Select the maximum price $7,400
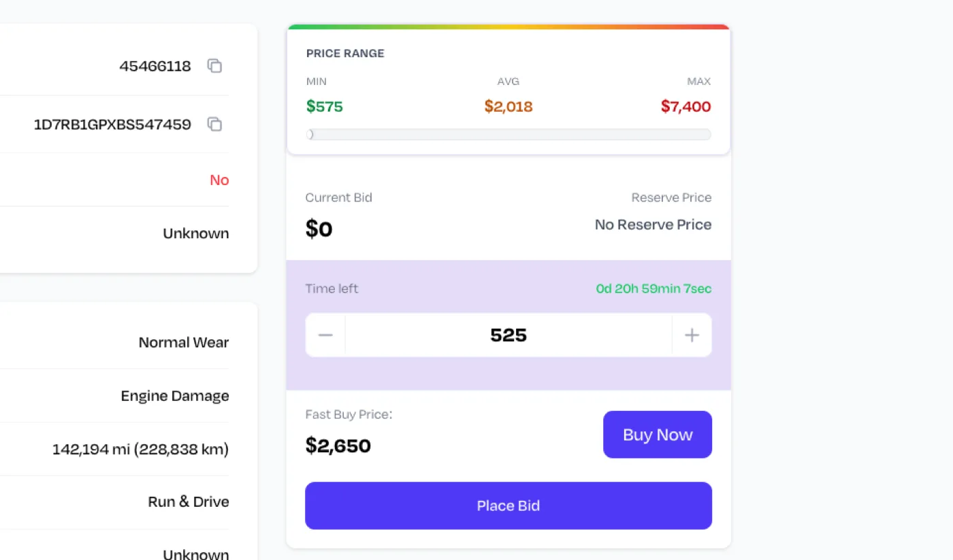 click(685, 106)
